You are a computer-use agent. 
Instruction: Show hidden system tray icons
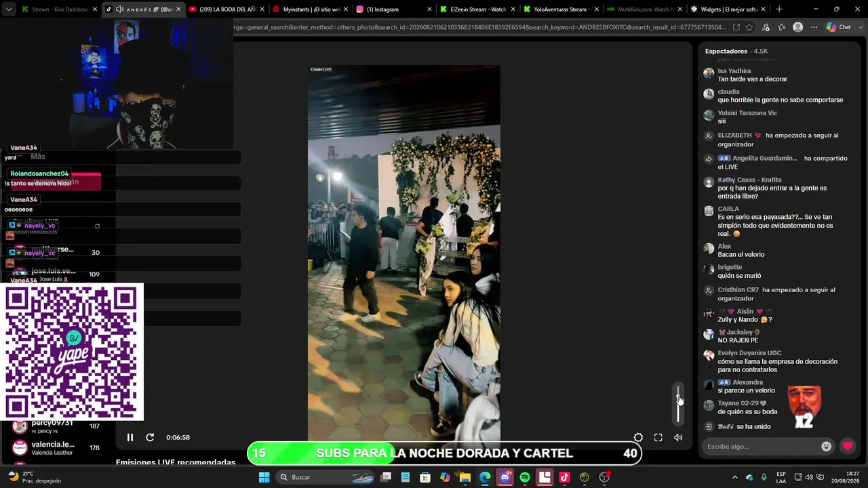(x=734, y=477)
